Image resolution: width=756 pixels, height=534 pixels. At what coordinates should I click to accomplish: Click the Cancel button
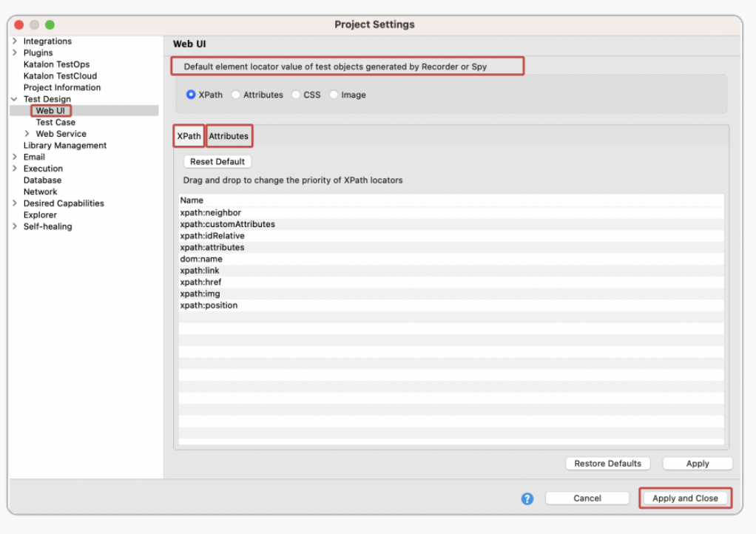[587, 498]
